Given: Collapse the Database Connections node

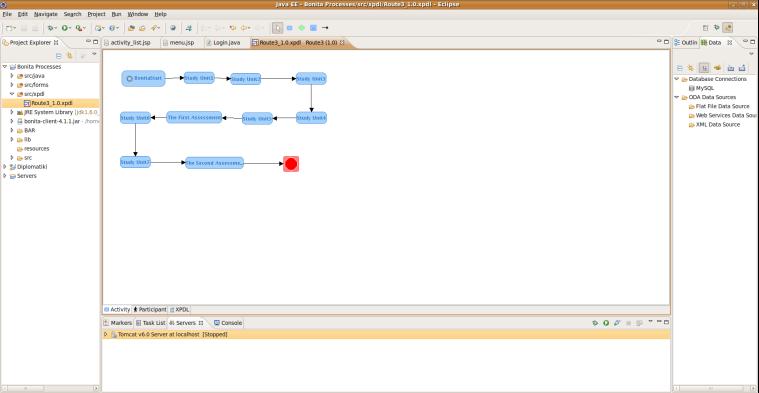Looking at the screenshot, I should 677,79.
